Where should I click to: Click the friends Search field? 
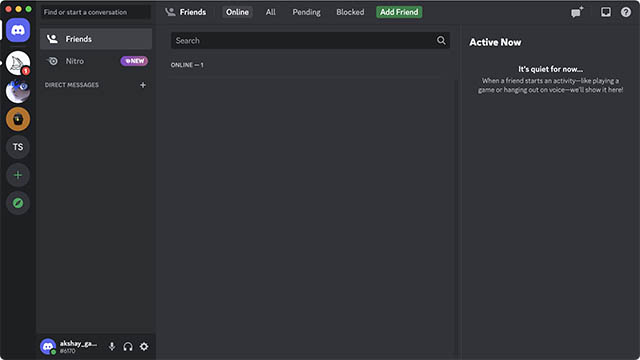[310, 40]
